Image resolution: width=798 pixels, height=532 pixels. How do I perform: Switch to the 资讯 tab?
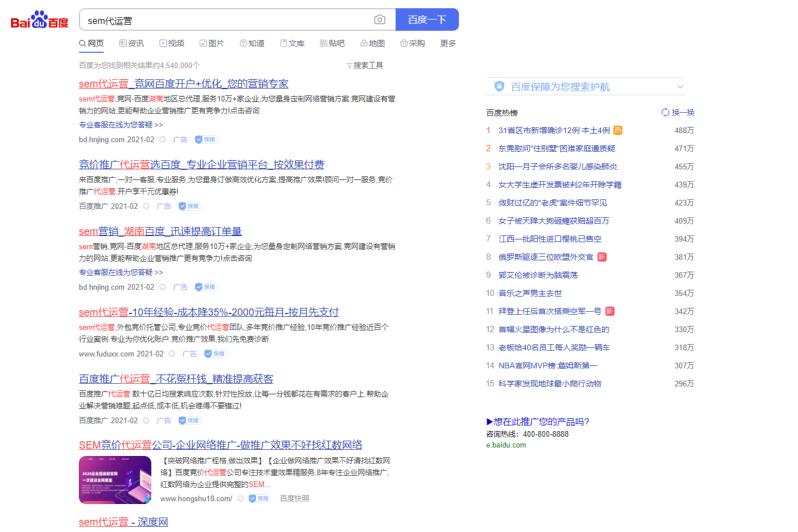click(x=131, y=44)
